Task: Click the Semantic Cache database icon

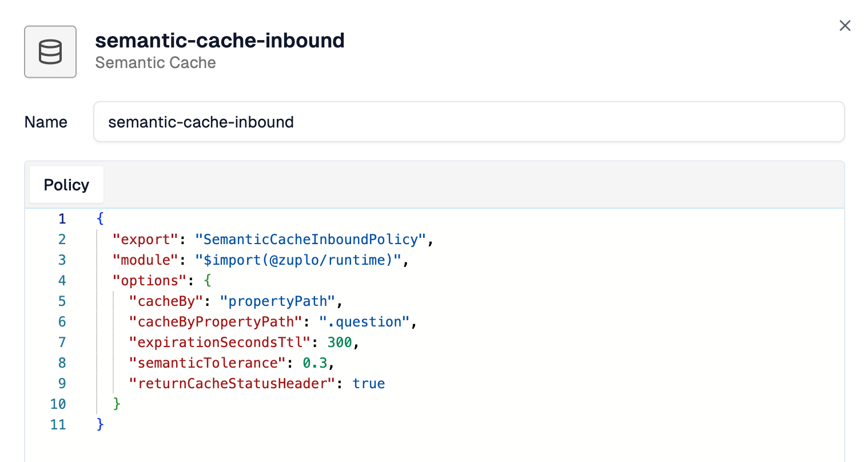Action: [50, 51]
